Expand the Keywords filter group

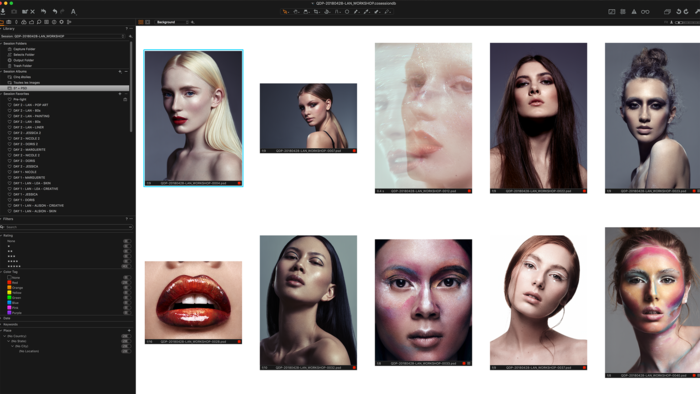click(x=1, y=324)
